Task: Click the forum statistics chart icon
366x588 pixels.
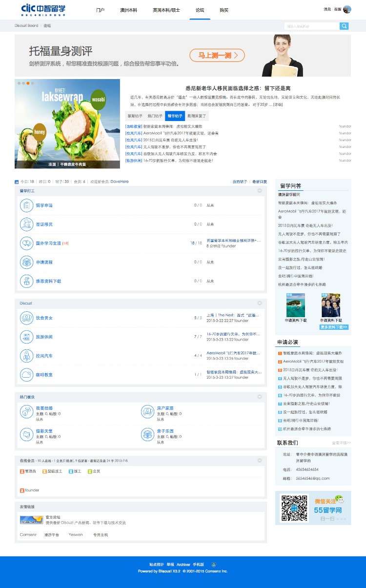Action: 17,182
